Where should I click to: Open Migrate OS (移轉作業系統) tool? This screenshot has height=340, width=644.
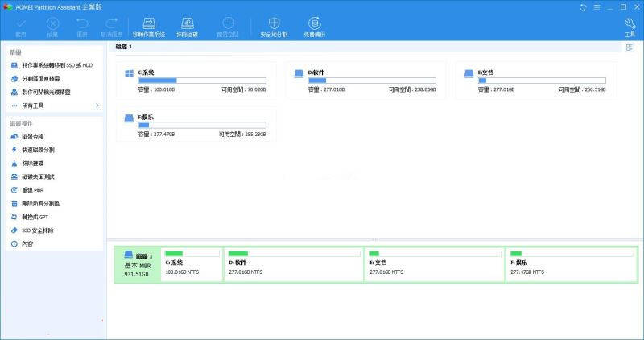[149, 27]
